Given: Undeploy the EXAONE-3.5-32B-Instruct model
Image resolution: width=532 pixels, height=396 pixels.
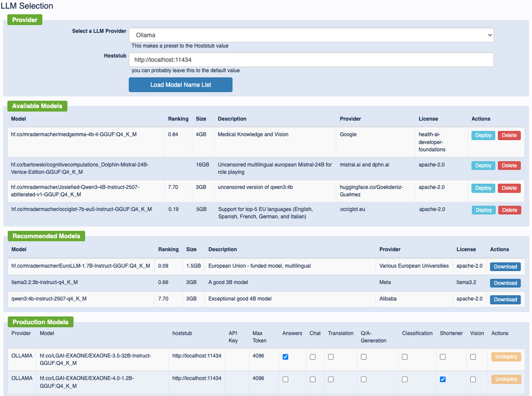Looking at the screenshot, I should click(506, 357).
